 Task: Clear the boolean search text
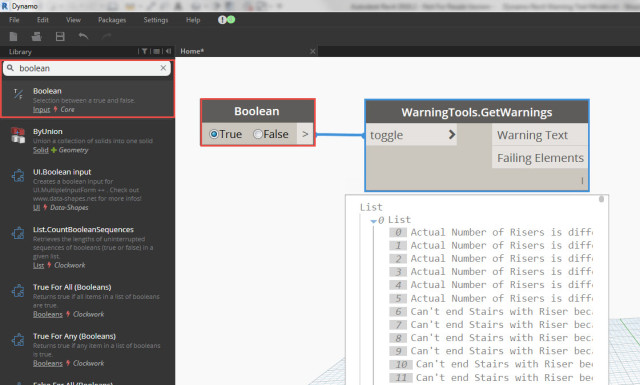coord(163,68)
